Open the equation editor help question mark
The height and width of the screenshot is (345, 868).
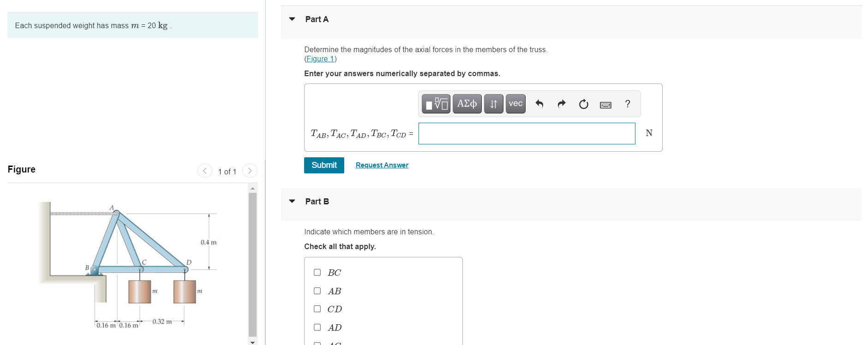coord(628,104)
